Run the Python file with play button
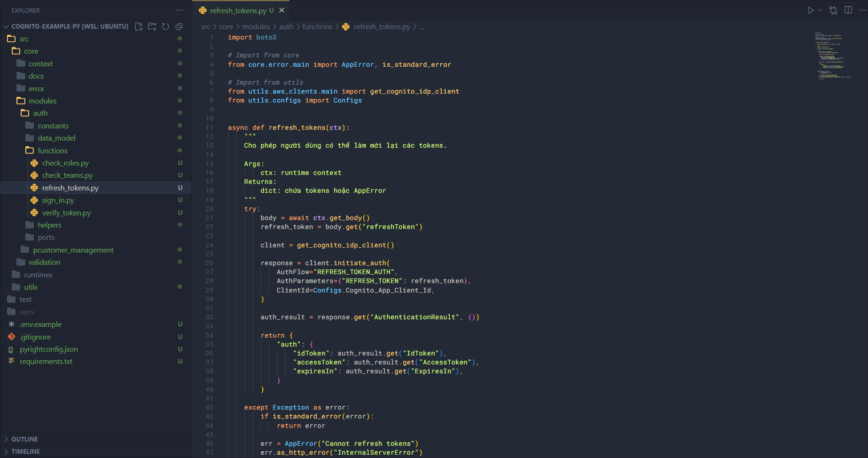This screenshot has height=458, width=868. click(x=811, y=10)
